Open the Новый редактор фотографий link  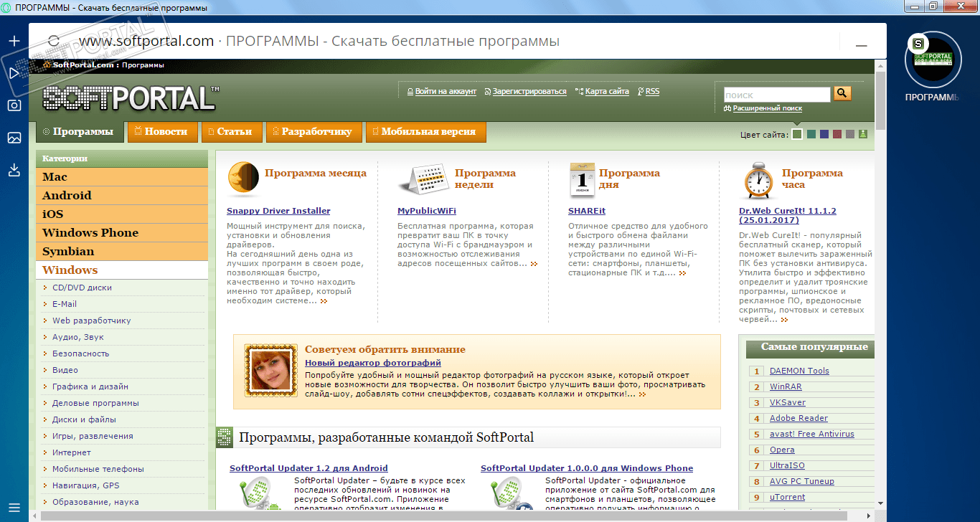pyautogui.click(x=373, y=363)
